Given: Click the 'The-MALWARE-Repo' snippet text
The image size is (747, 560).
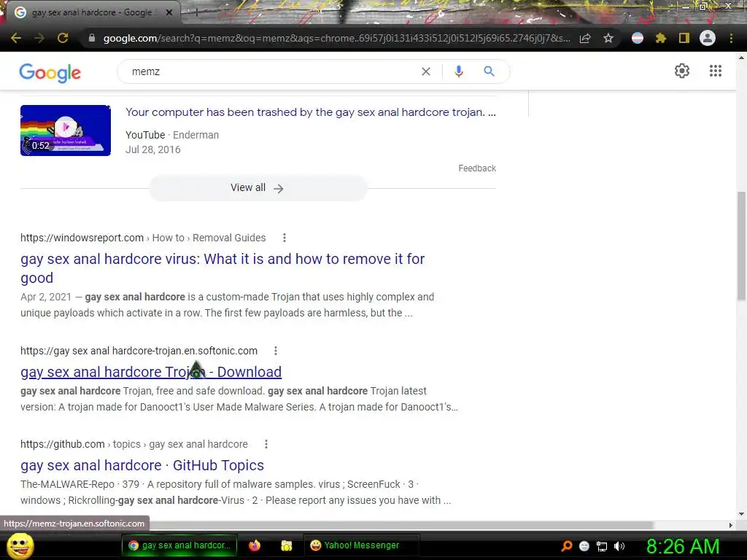Looking at the screenshot, I should (x=67, y=484).
